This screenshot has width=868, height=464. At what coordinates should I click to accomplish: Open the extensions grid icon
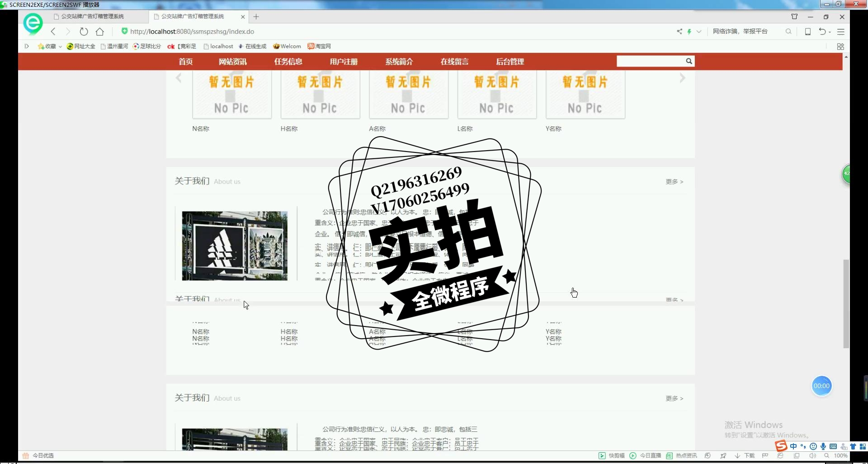(x=840, y=47)
